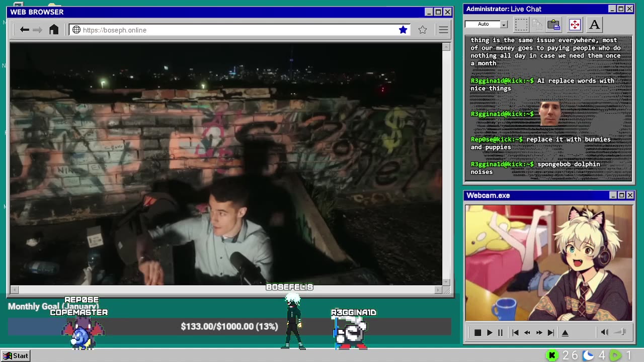
Task: Click the stream video in Web Browser
Action: (226, 164)
